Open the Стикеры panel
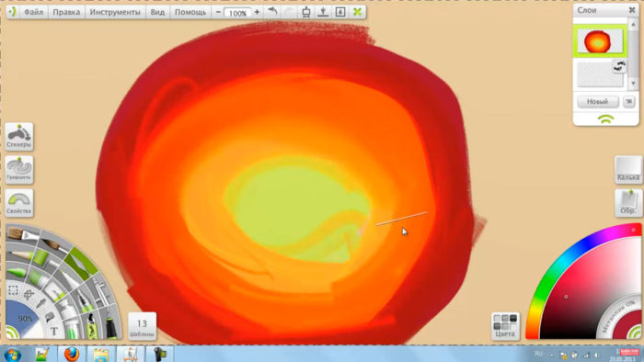 [19, 136]
